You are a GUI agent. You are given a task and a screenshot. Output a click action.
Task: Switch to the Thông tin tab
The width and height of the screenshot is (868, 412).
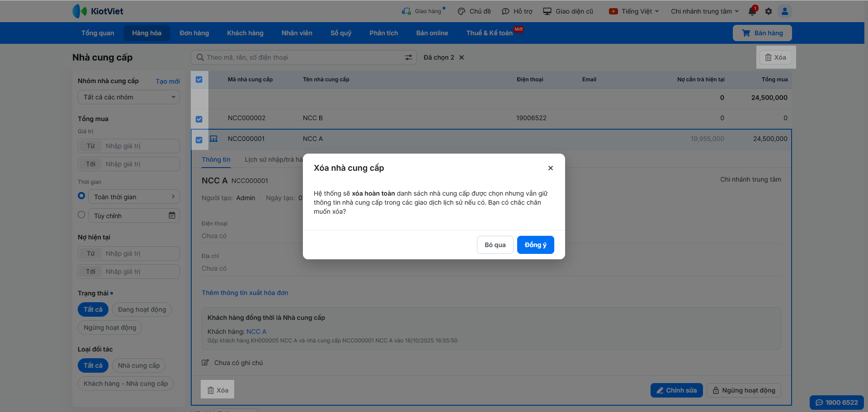pyautogui.click(x=216, y=159)
